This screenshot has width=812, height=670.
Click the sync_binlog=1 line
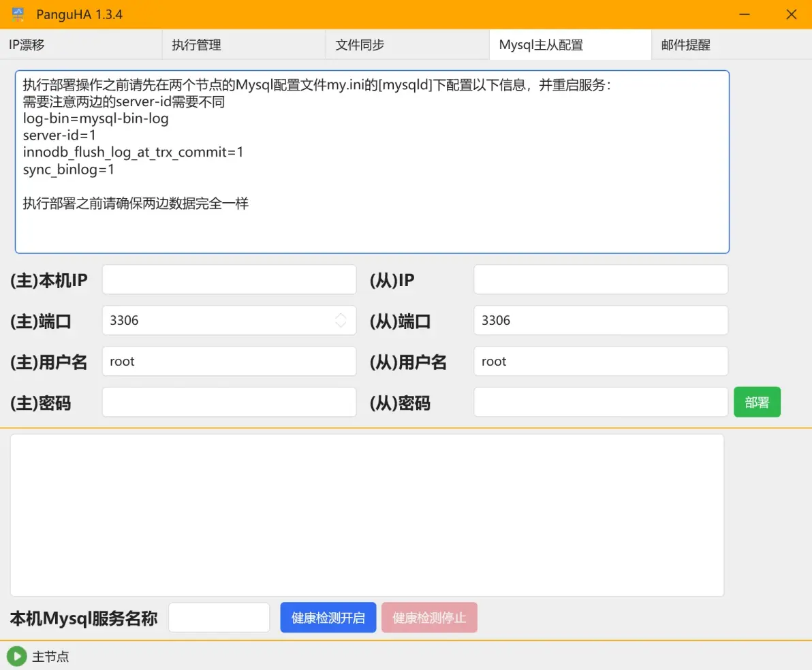tap(68, 170)
